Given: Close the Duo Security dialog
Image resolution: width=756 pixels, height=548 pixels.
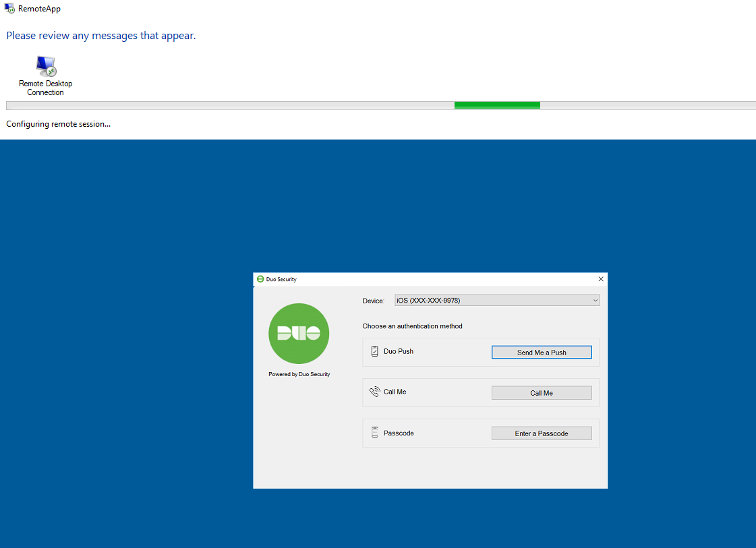Looking at the screenshot, I should [600, 278].
